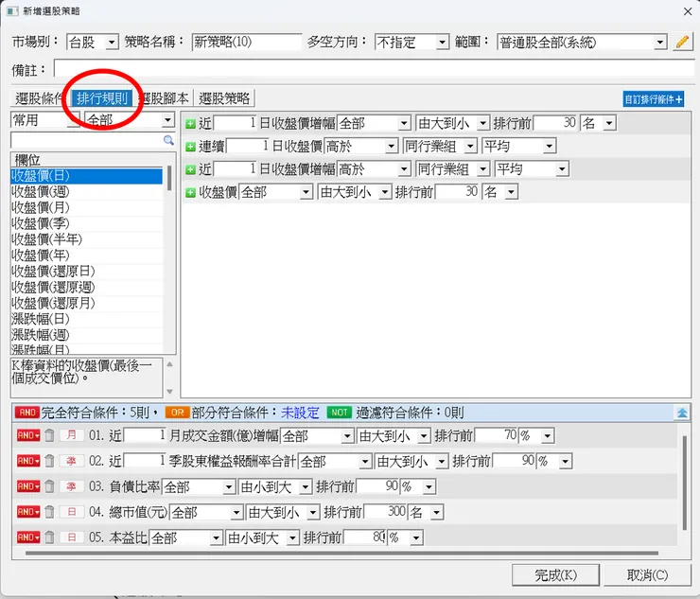Click the 備註 input field
This screenshot has width=700, height=599.
tap(374, 69)
